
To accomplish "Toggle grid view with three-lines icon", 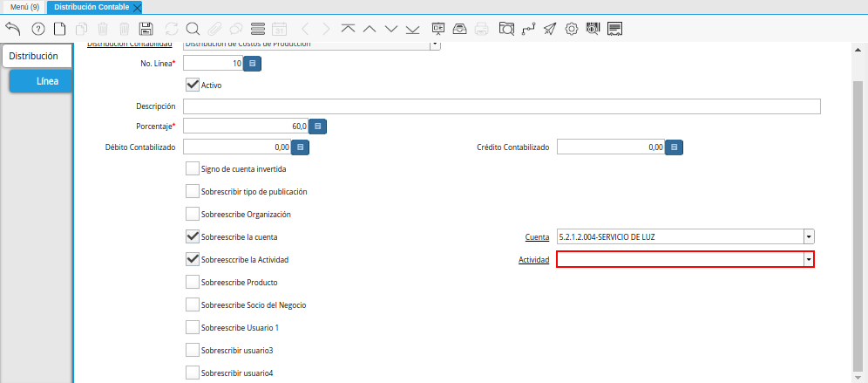I will (258, 28).
